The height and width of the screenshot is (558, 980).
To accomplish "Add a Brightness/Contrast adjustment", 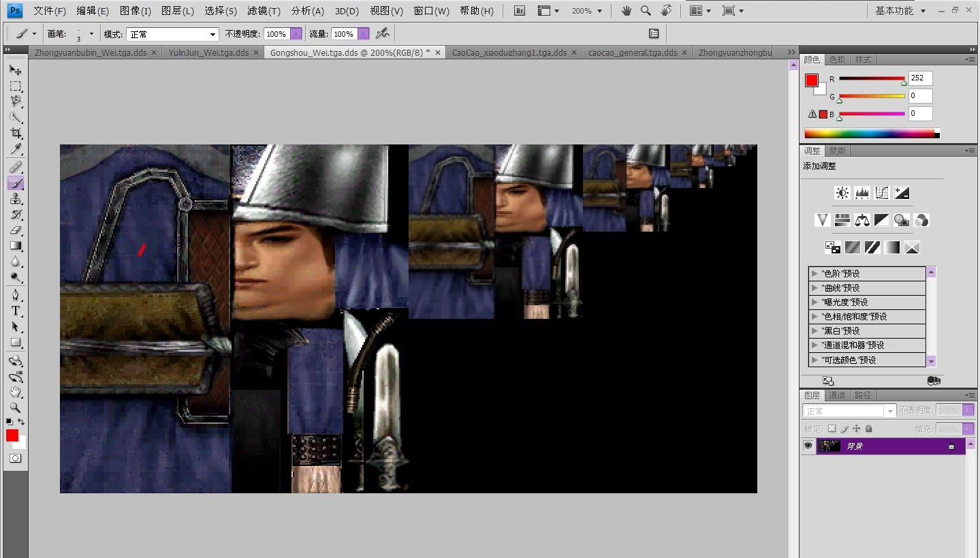I will (842, 193).
